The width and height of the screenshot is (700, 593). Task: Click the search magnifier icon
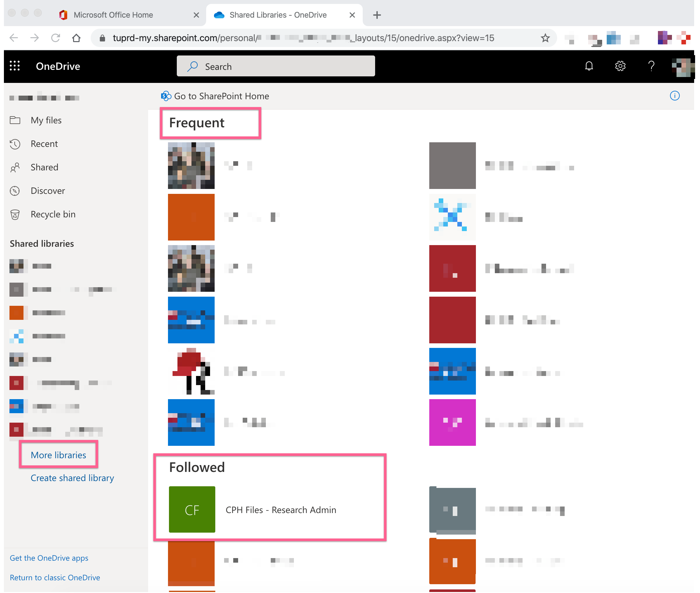point(192,66)
